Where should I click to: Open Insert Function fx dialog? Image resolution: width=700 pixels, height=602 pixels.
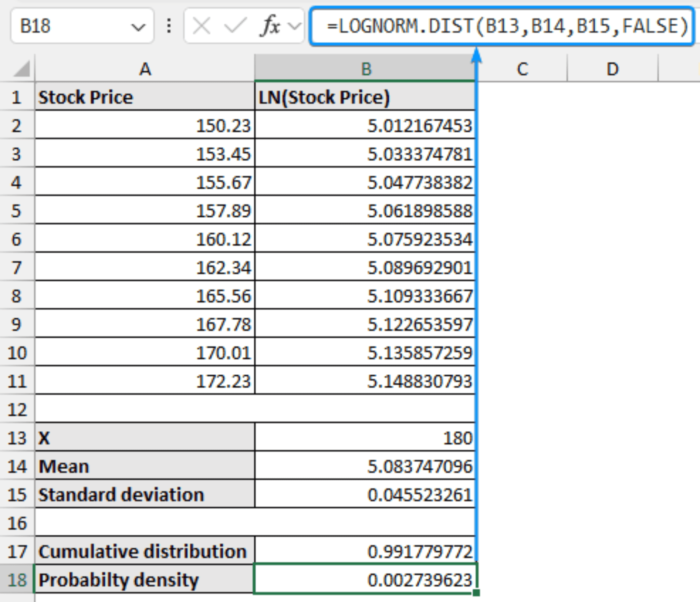(x=270, y=26)
